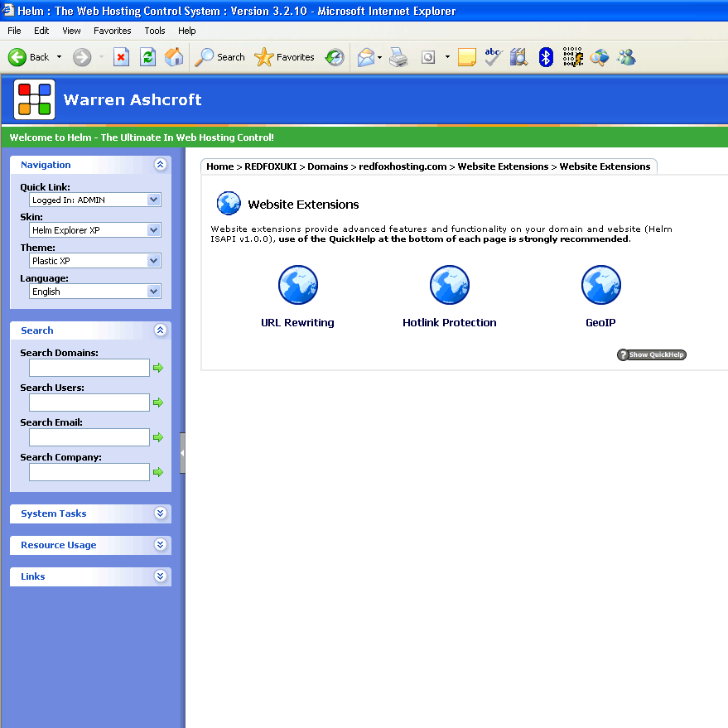Click the Mail envelope toolbar icon
728x728 pixels.
pos(366,58)
